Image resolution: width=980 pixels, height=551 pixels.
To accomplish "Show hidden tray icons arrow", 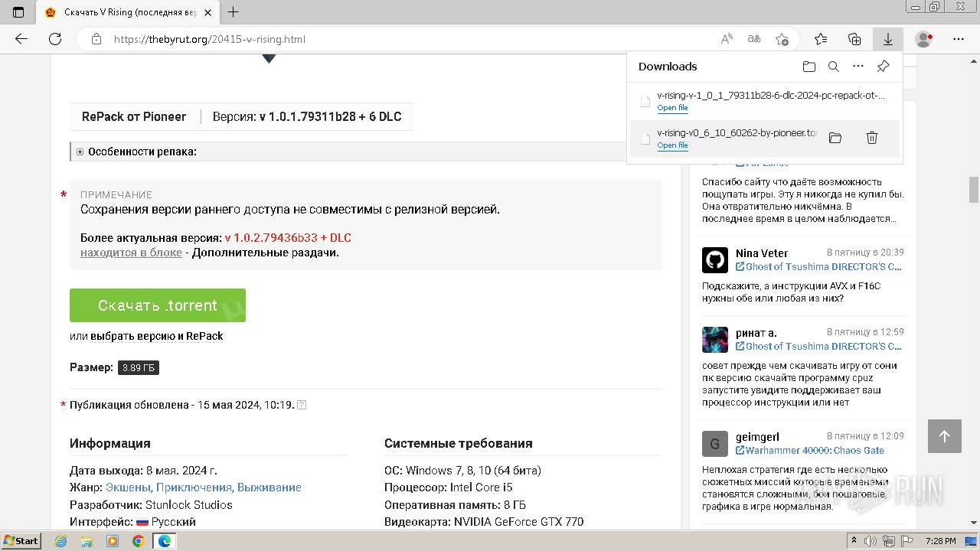I will 853,541.
